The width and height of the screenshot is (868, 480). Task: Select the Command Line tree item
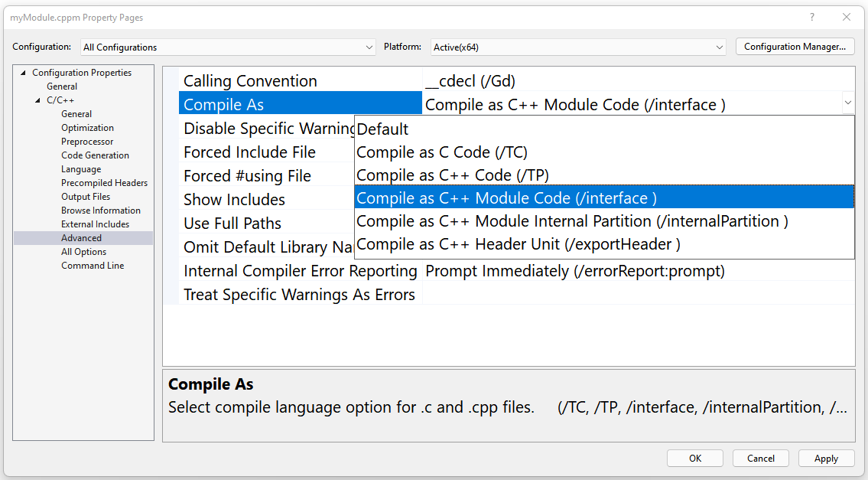point(93,265)
